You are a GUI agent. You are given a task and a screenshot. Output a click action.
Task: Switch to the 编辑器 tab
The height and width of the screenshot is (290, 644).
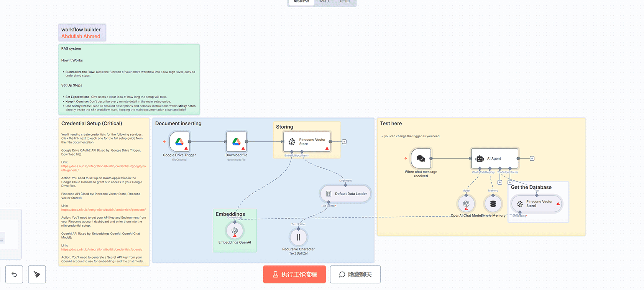pos(301,2)
